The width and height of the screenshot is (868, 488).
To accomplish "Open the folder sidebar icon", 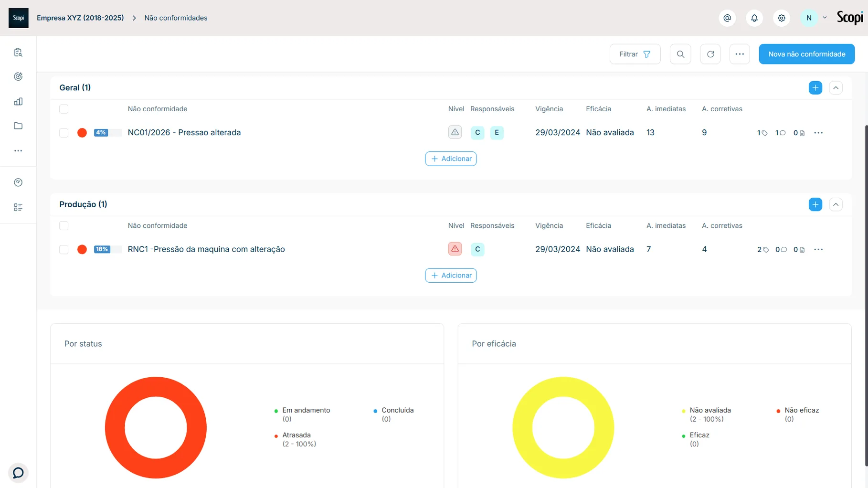I will pos(18,126).
